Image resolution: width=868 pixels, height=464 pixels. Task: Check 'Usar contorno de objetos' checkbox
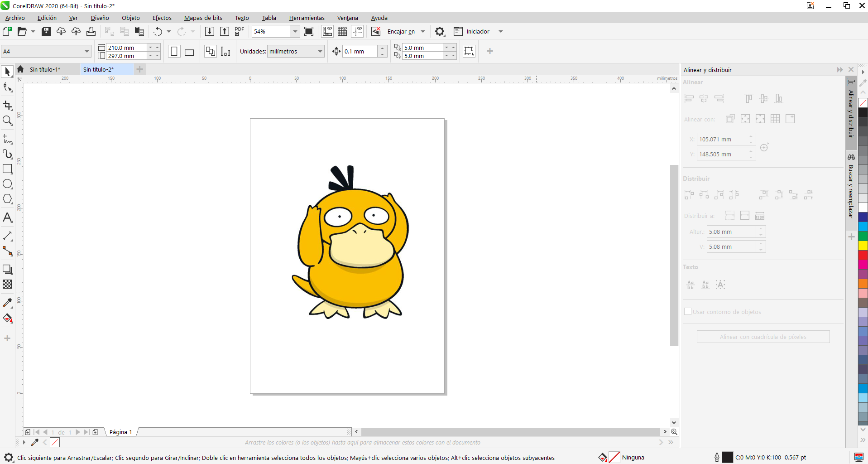point(688,312)
